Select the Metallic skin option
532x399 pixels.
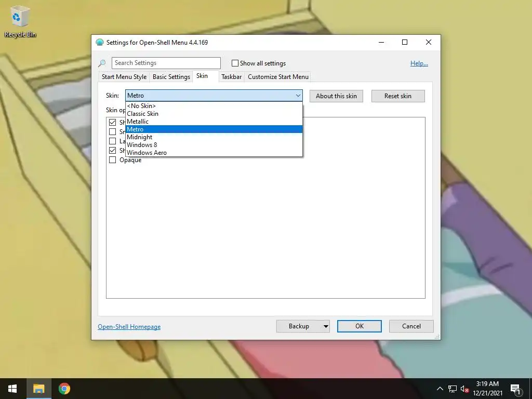214,122
